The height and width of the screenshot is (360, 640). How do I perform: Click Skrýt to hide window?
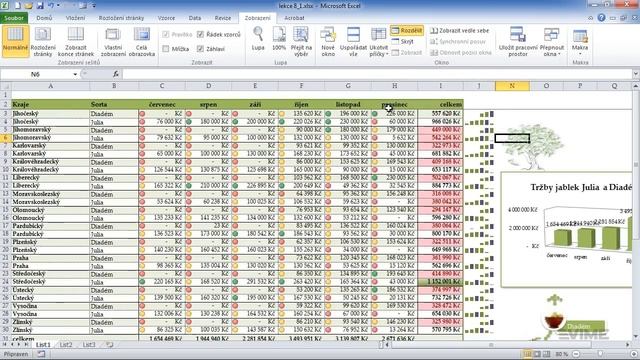(403, 42)
